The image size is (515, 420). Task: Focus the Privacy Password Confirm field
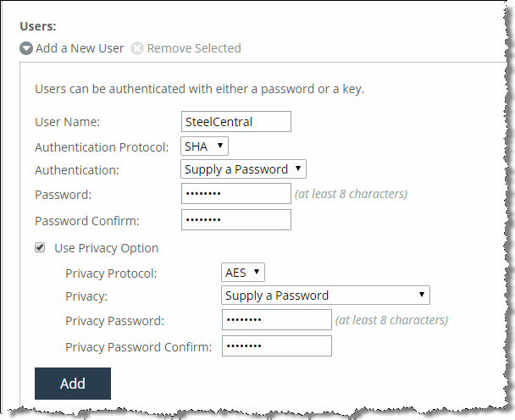[277, 345]
